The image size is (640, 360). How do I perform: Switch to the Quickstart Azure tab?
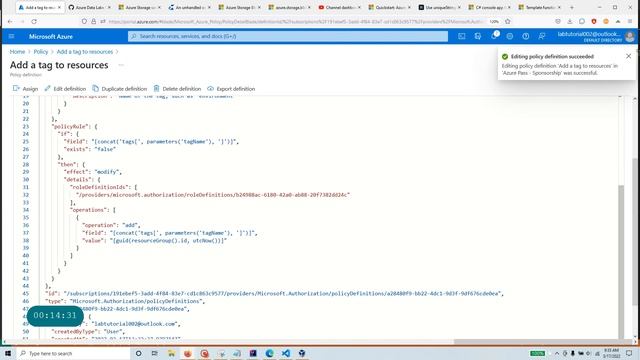tap(390, 7)
